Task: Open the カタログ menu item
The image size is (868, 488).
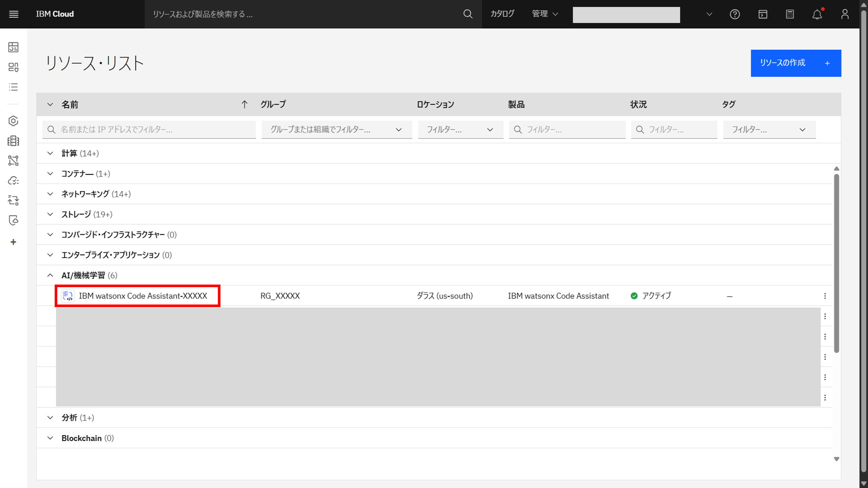Action: (x=502, y=14)
